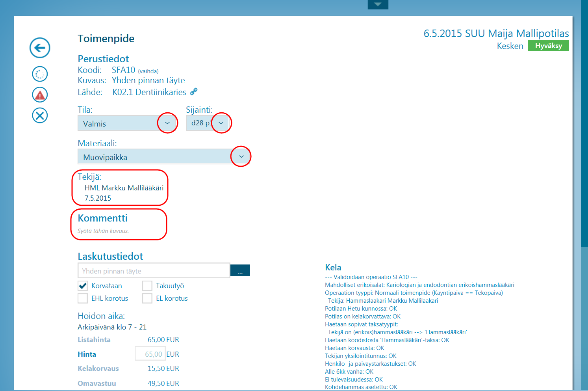This screenshot has width=588, height=391.
Task: Expand the Sijainti dropdown with d28
Action: tap(208, 123)
